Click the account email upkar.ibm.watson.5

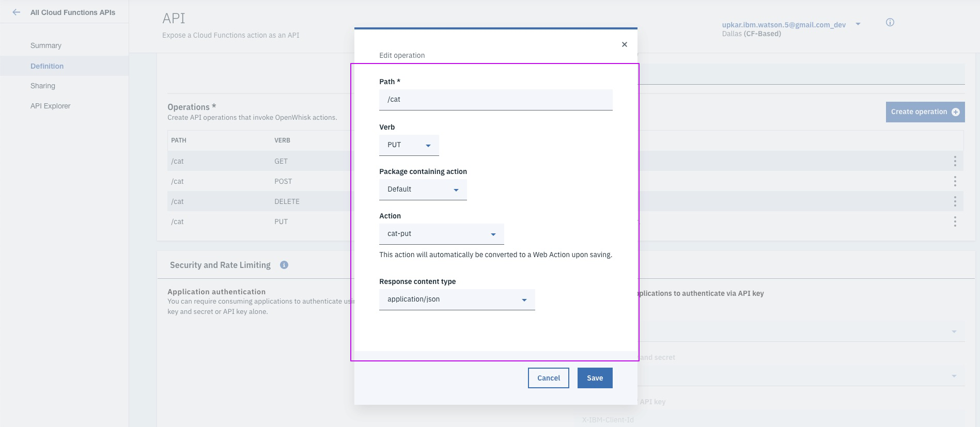(x=784, y=25)
